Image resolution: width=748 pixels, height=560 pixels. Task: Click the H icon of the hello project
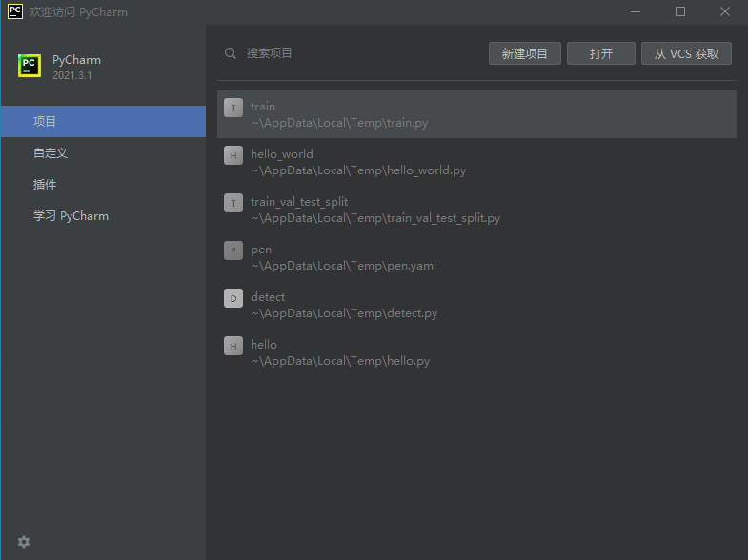233,346
